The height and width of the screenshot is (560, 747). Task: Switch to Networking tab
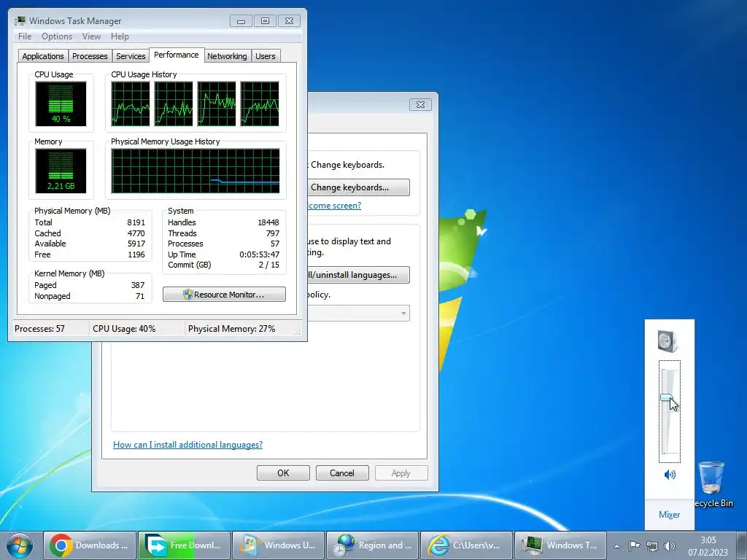pos(227,56)
